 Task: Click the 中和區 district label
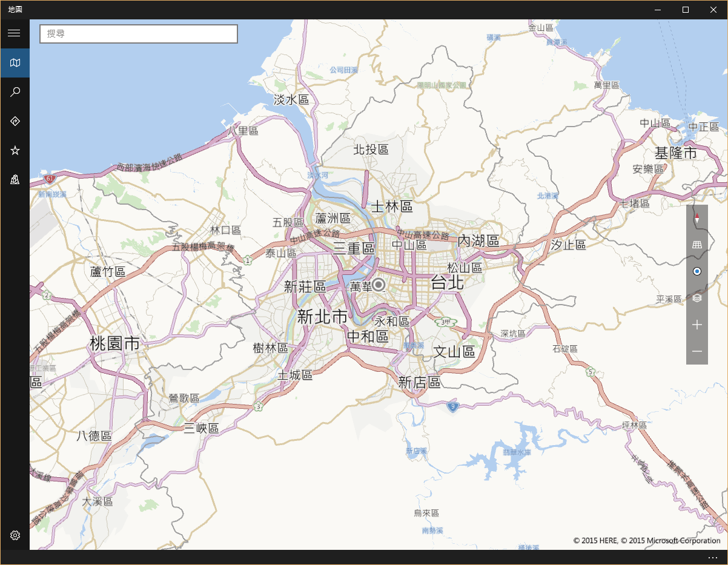coord(368,335)
